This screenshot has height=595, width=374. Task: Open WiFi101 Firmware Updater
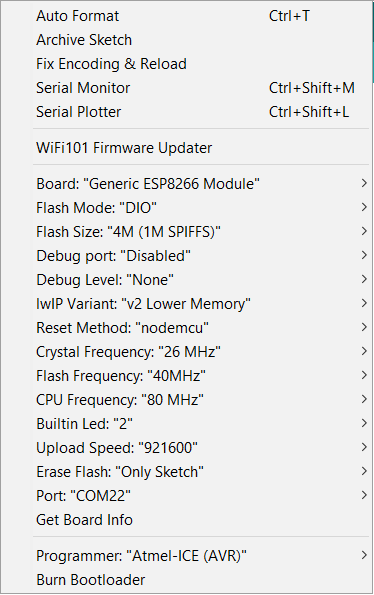pyautogui.click(x=201, y=148)
